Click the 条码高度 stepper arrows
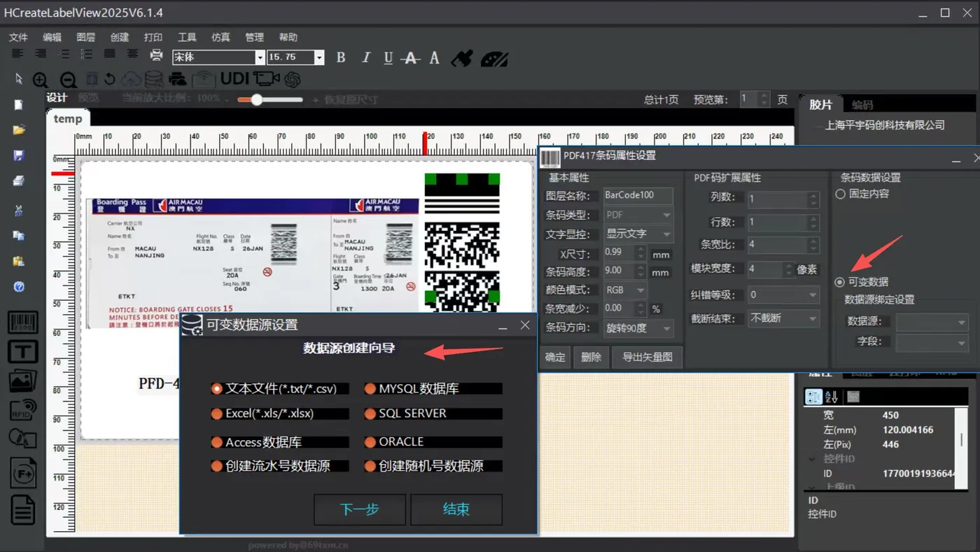This screenshot has height=552, width=980. 641,271
